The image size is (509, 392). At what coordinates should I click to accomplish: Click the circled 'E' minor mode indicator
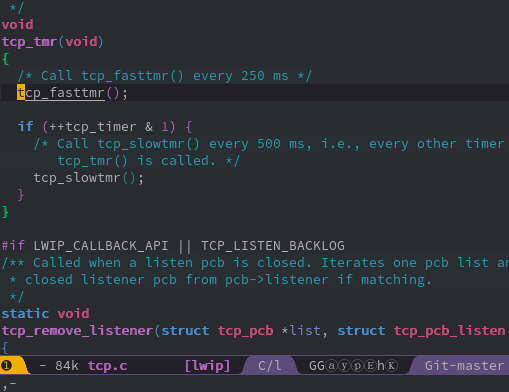(370, 366)
